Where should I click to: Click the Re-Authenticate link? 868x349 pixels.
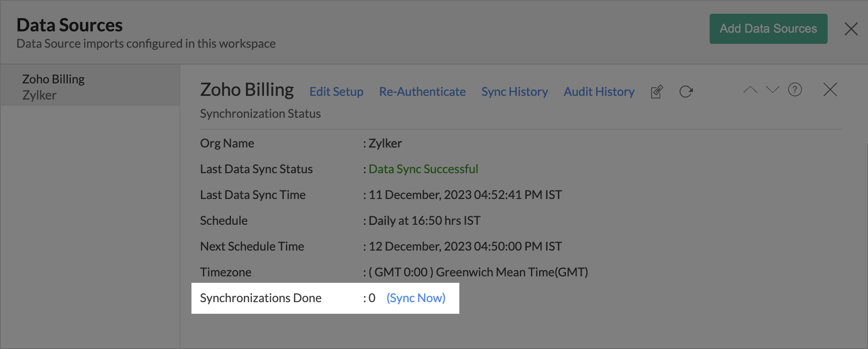pyautogui.click(x=422, y=92)
